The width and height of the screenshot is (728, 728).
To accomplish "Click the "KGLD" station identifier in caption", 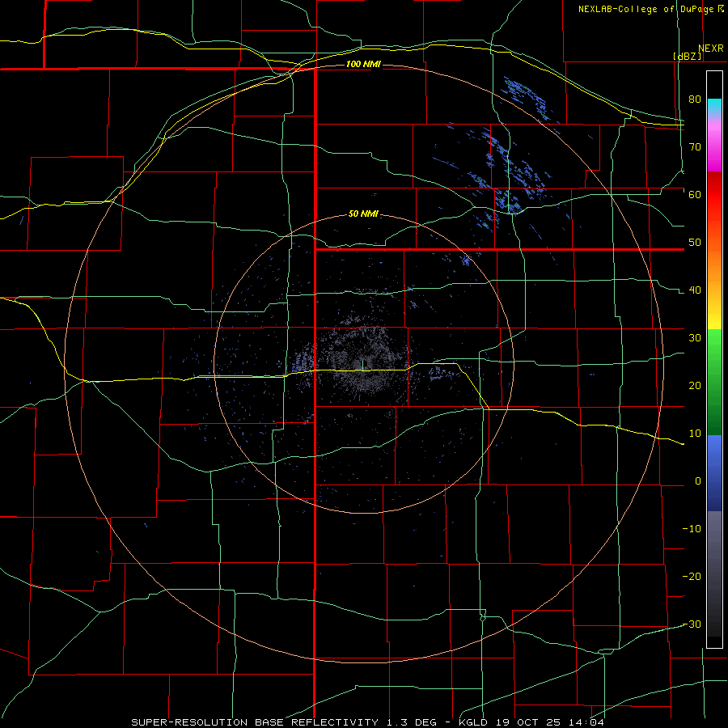I will (472, 722).
